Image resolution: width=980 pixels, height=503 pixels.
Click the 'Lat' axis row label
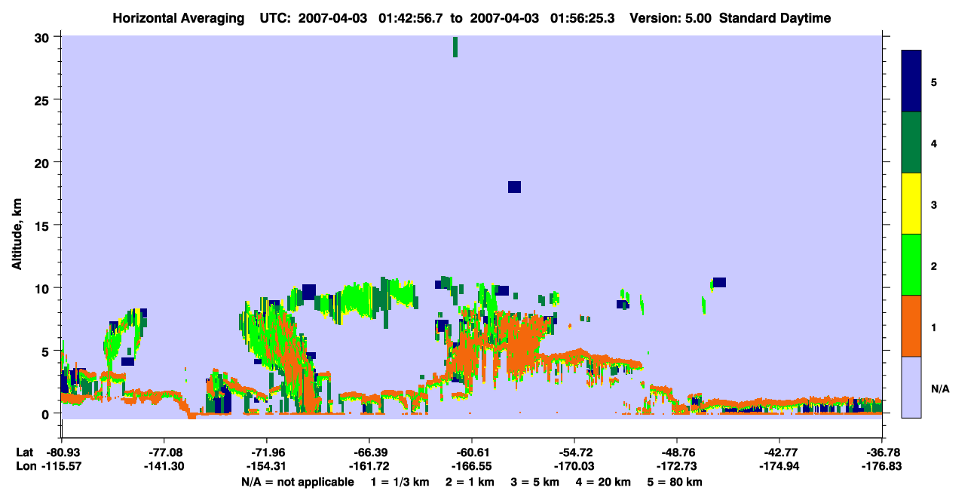[24, 452]
